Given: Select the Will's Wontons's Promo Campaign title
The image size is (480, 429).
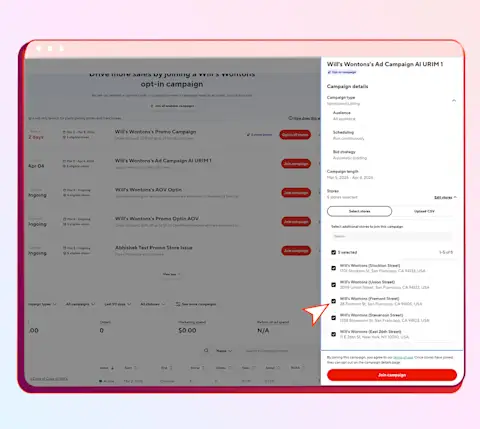Looking at the screenshot, I should point(155,132).
